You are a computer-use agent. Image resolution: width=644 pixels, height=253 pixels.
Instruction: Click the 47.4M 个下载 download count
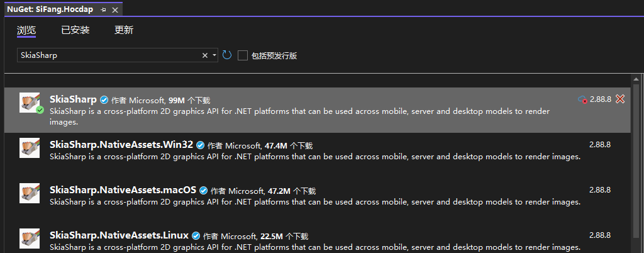[289, 145]
